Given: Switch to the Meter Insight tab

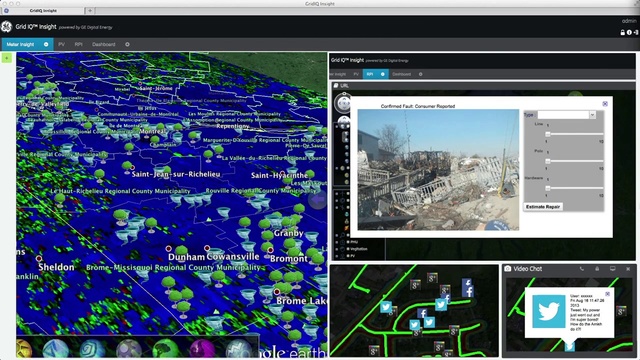Looking at the screenshot, I should [20, 44].
